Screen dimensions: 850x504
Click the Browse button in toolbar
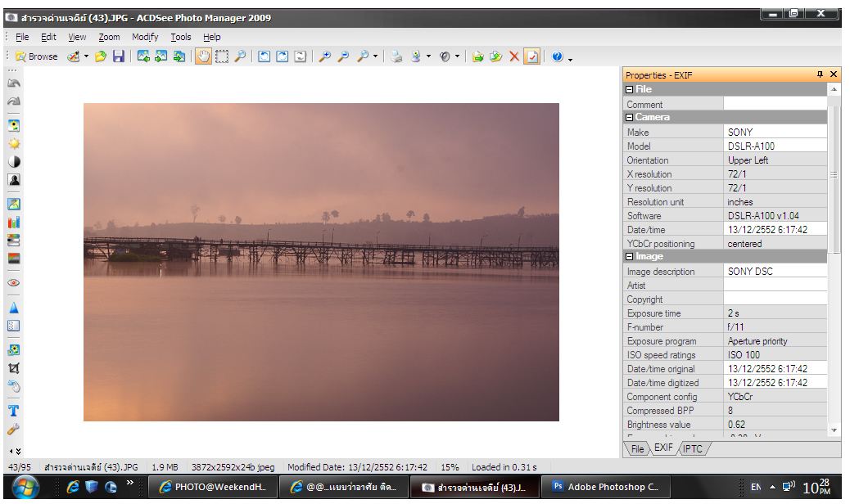pos(36,56)
